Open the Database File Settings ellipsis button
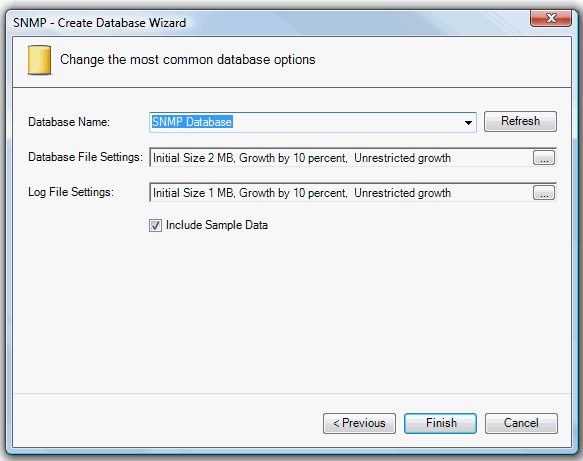The width and height of the screenshot is (583, 461). [x=544, y=158]
